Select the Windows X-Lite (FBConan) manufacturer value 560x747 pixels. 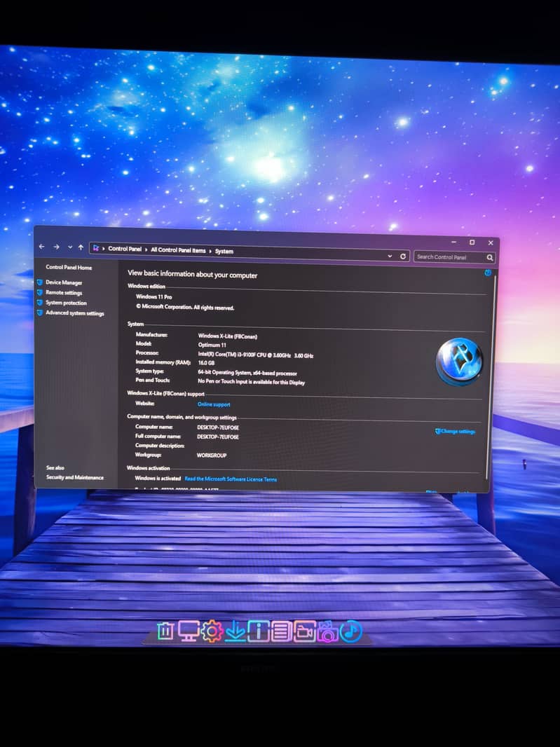227,336
